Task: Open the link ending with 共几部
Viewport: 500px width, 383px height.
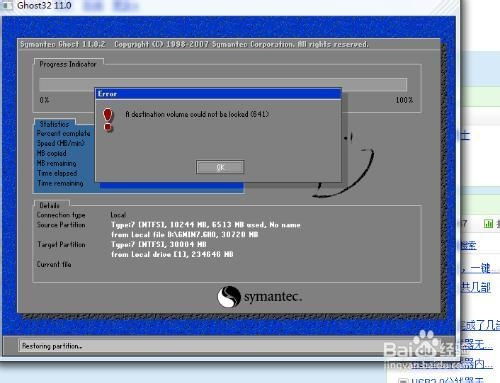Action: pos(476,287)
